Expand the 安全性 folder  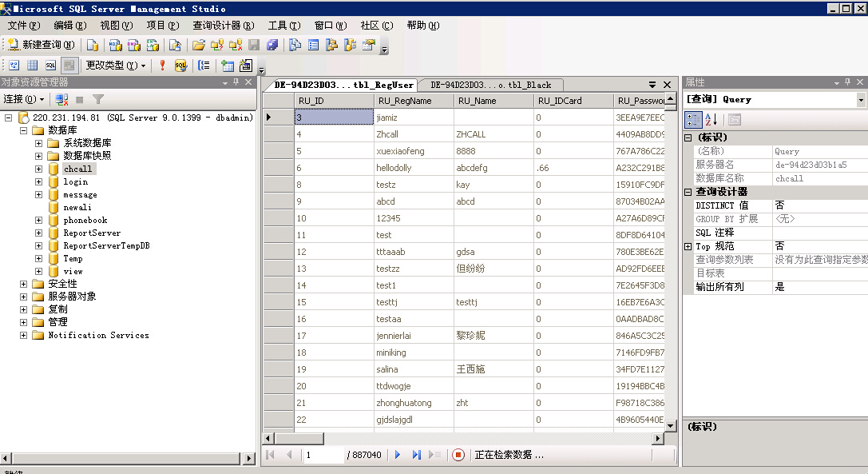(23, 284)
